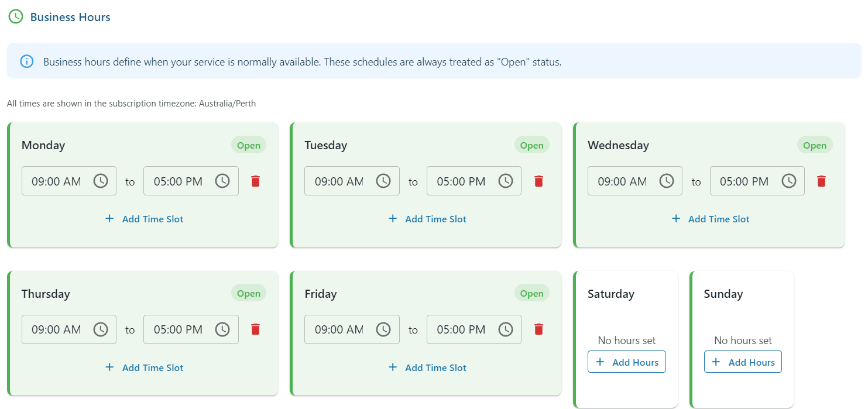Screen dimensions: 868x409
Task: Click the trash icon for Tuesday
Action: [x=538, y=181]
